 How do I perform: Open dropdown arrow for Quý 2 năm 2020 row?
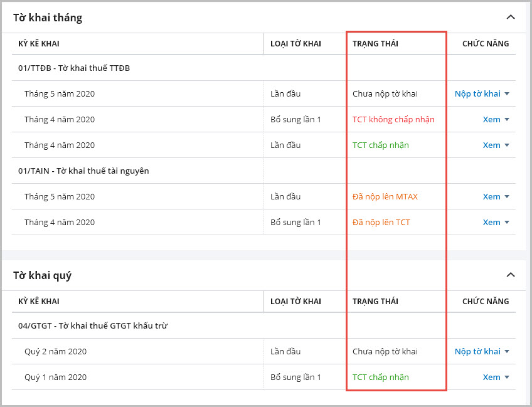pyautogui.click(x=507, y=352)
